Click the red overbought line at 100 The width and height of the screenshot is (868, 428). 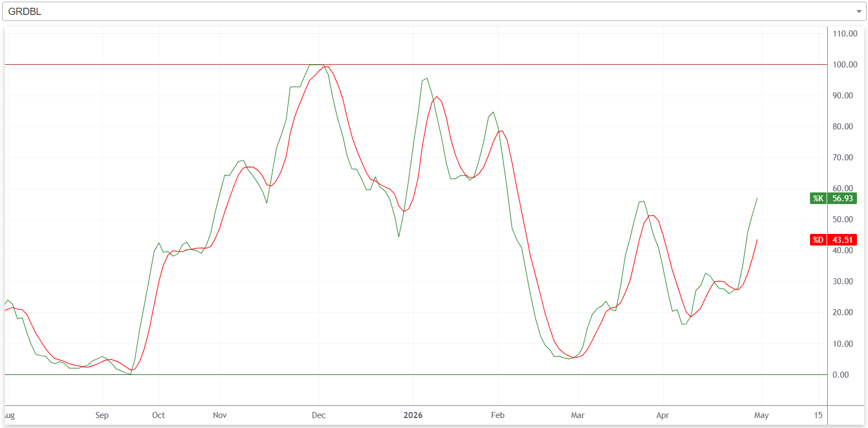pyautogui.click(x=415, y=64)
